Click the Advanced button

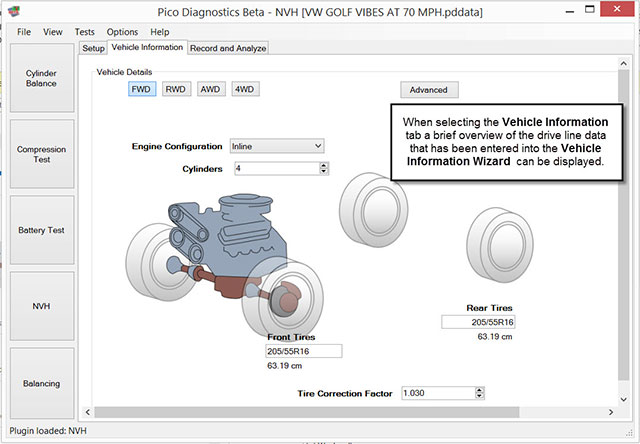click(x=429, y=90)
